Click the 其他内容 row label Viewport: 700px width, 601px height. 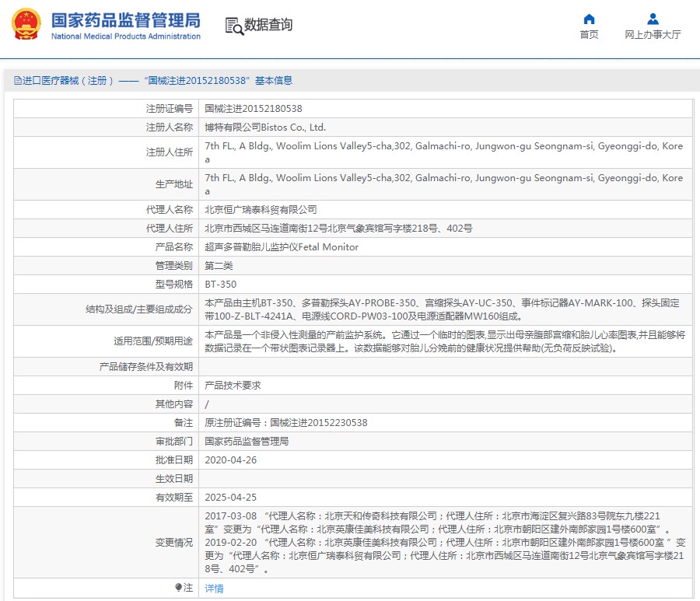coord(174,404)
